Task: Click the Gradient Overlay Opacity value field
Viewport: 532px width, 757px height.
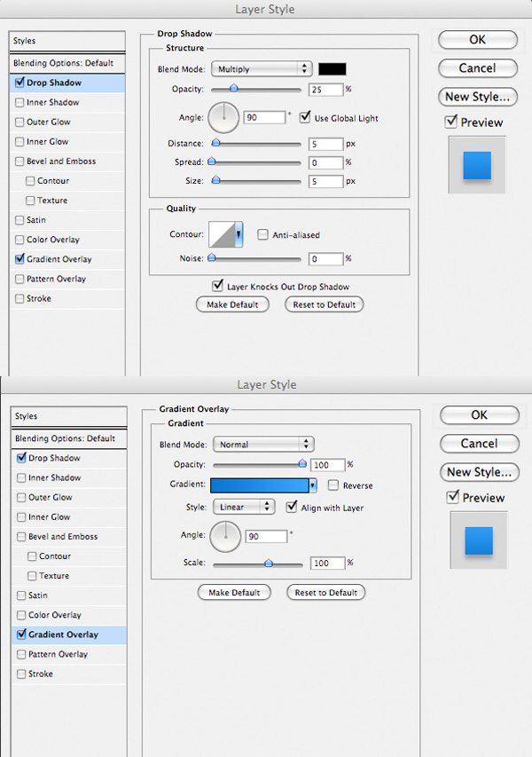Action: 328,465
